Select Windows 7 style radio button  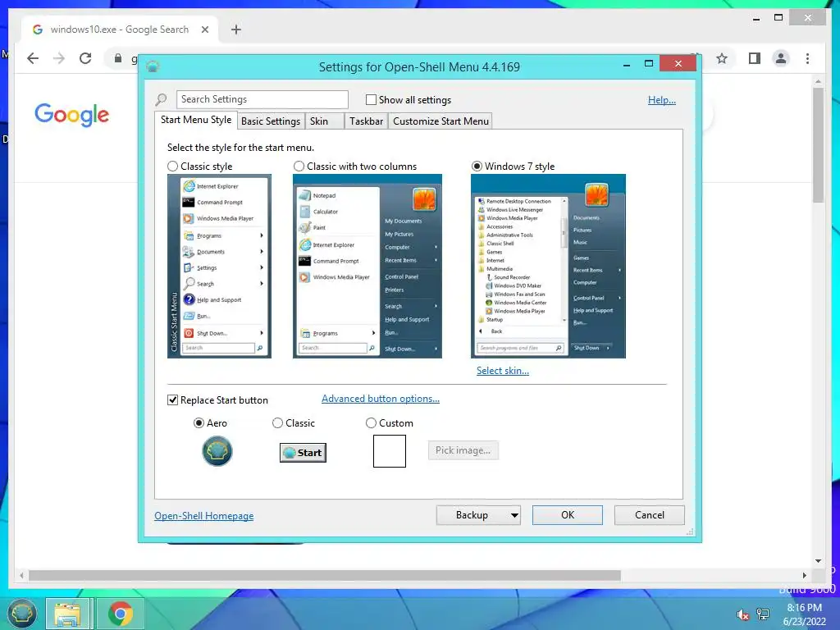pyautogui.click(x=477, y=167)
